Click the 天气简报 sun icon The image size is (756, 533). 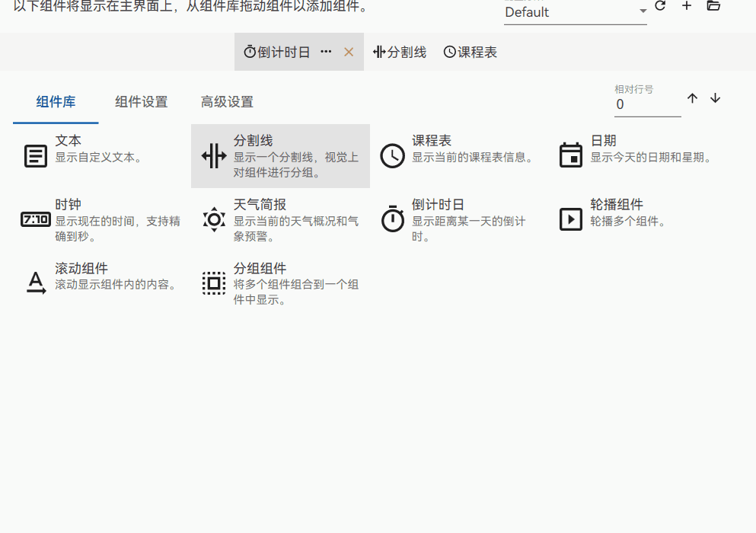pyautogui.click(x=214, y=219)
